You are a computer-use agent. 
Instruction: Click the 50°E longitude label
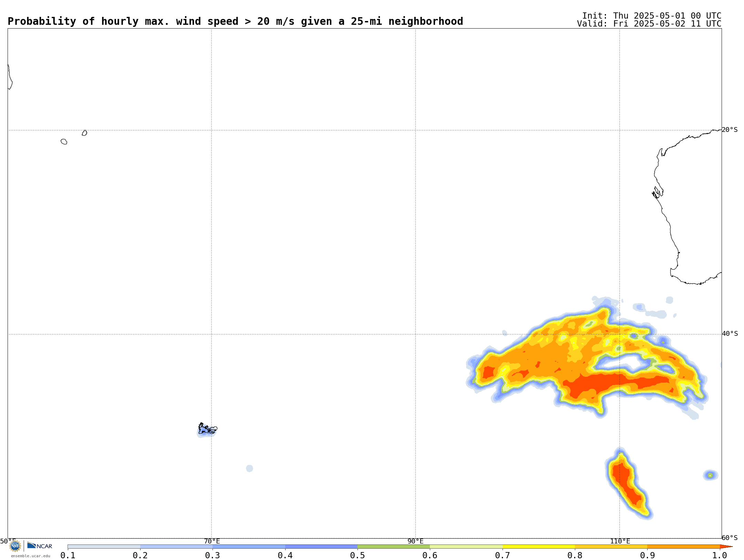point(8,541)
